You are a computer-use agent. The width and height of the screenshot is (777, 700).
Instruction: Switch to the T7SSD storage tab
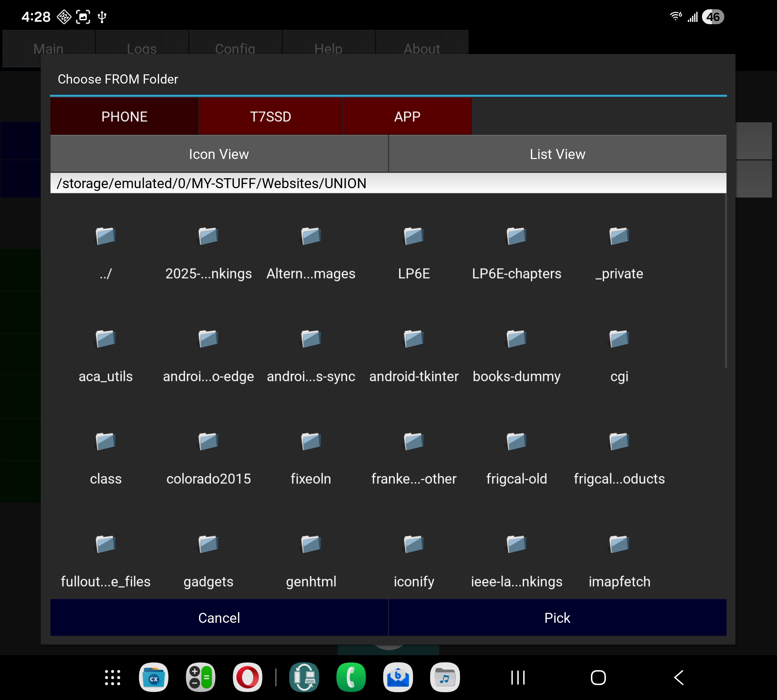click(270, 117)
